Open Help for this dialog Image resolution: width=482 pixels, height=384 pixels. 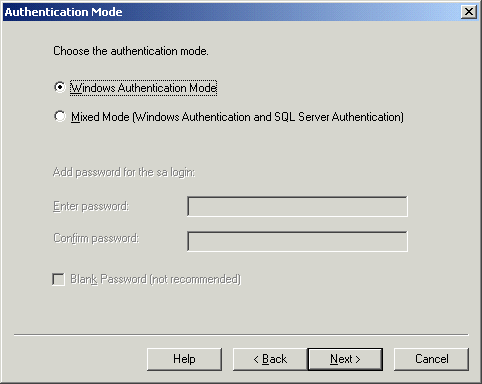pos(184,359)
